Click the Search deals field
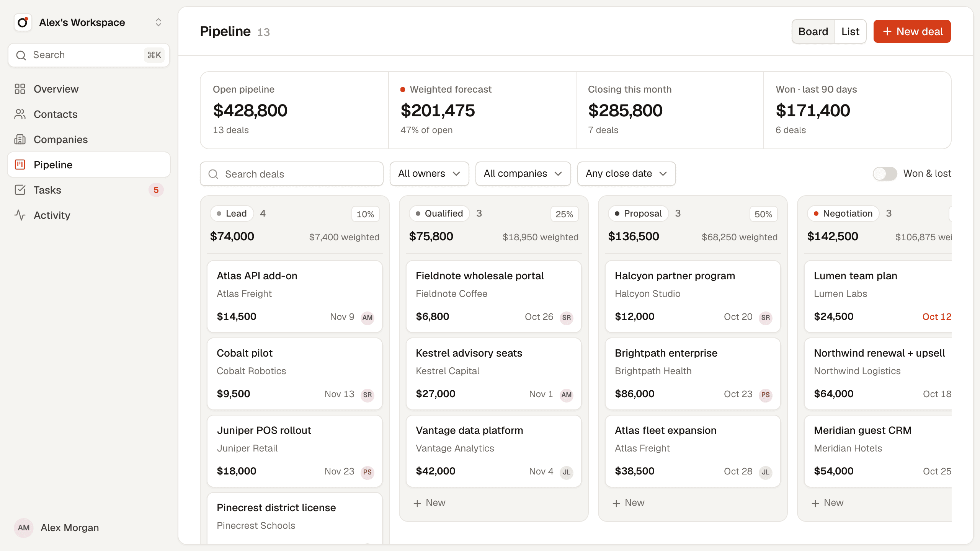The image size is (980, 551). point(292,174)
